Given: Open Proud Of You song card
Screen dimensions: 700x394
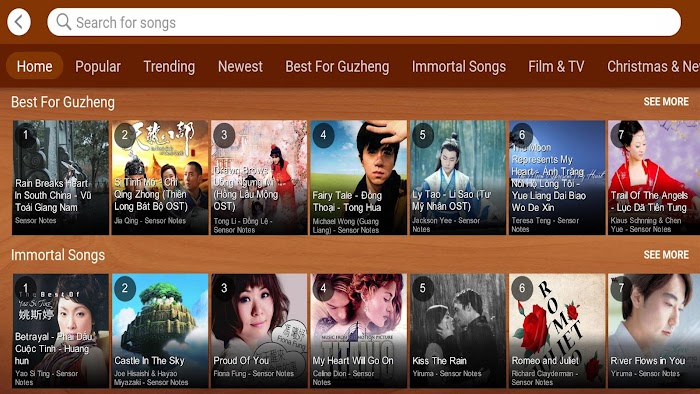Looking at the screenshot, I should pyautogui.click(x=259, y=331).
